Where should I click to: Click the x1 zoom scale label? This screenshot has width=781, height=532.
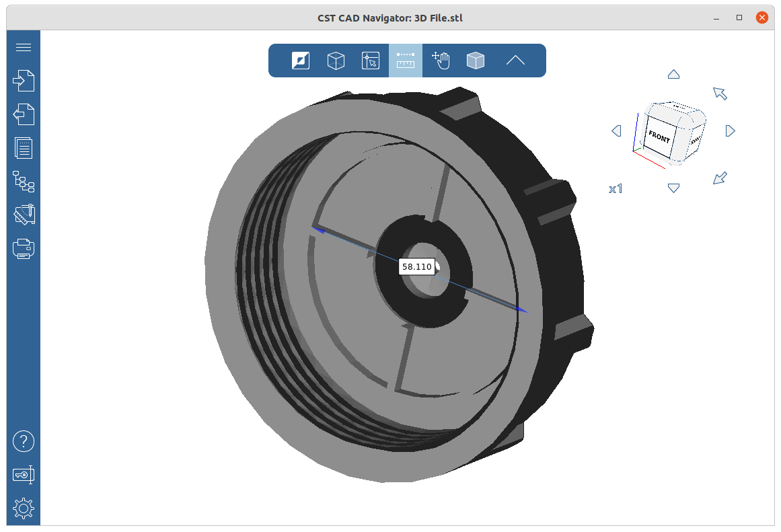pos(616,189)
